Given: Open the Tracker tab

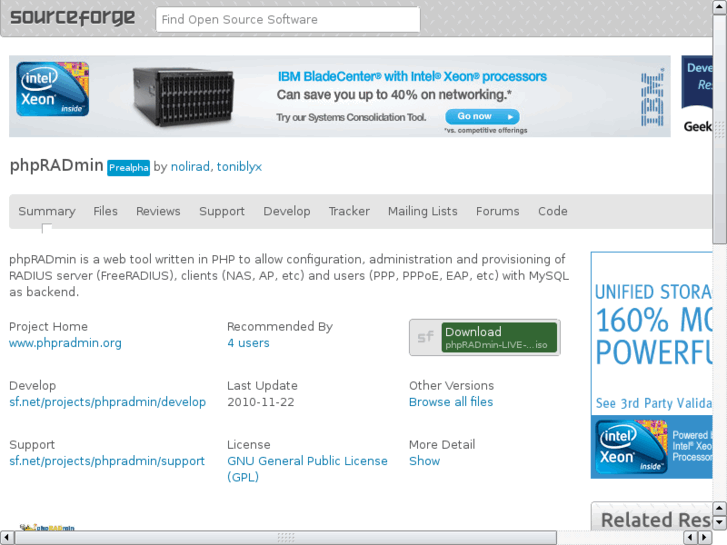Looking at the screenshot, I should pos(349,211).
